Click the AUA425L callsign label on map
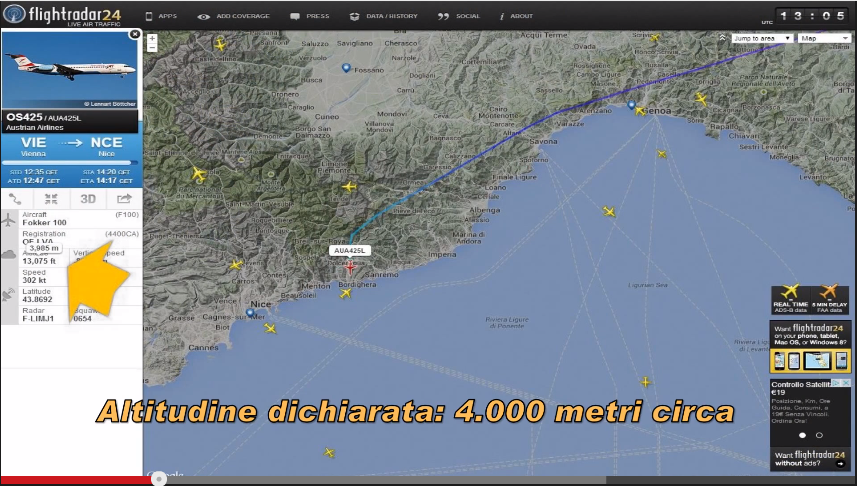 [350, 250]
